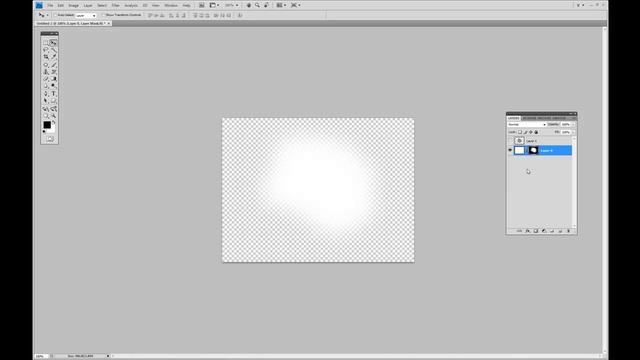
Task: Click the Create adjustment layer icon
Action: (x=544, y=231)
